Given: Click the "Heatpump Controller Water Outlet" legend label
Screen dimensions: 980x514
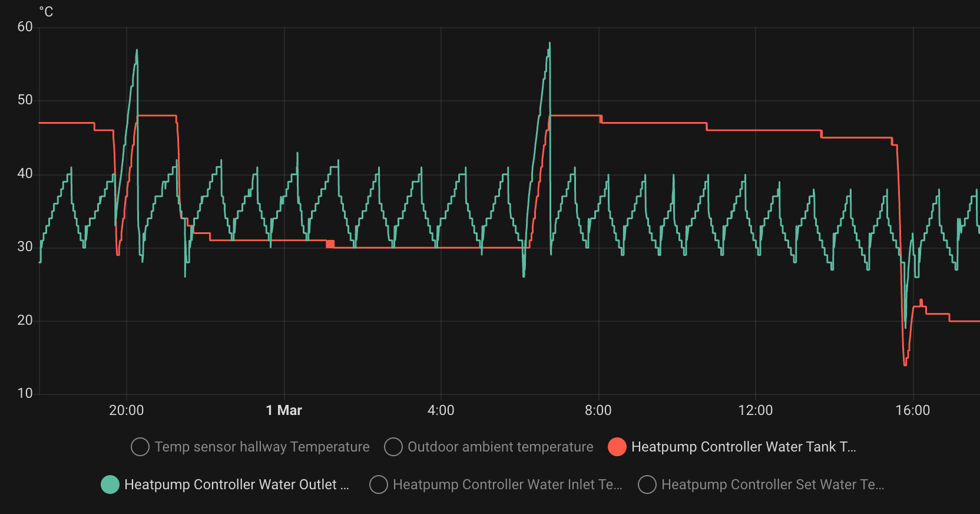Looking at the screenshot, I should pos(236,485).
